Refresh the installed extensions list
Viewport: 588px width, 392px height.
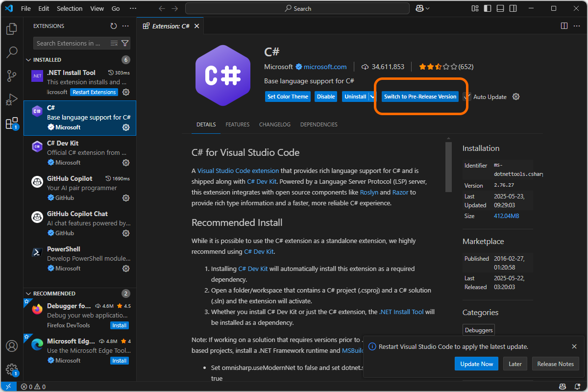pos(113,25)
